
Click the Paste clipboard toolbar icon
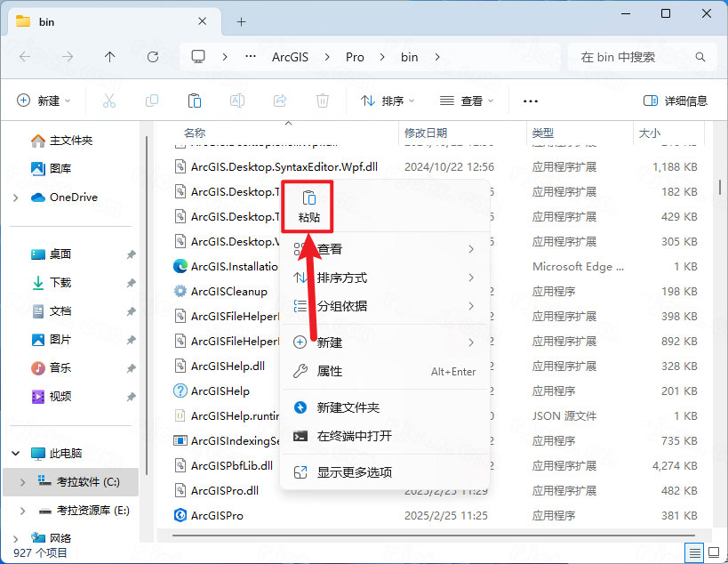(x=194, y=101)
